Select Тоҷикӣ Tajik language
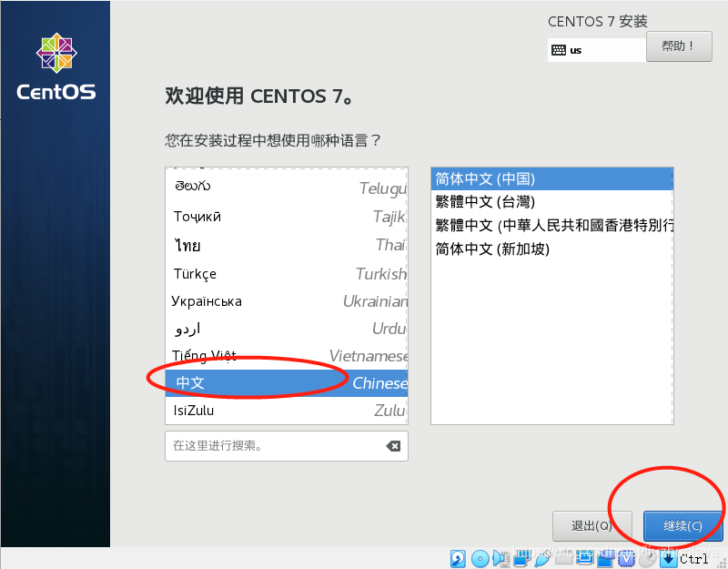The height and width of the screenshot is (569, 728). (287, 217)
